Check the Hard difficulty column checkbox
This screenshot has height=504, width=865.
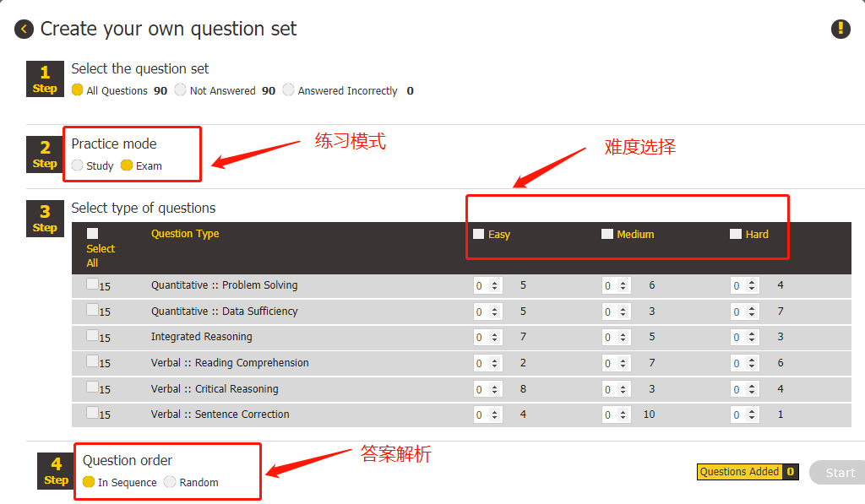pyautogui.click(x=736, y=234)
